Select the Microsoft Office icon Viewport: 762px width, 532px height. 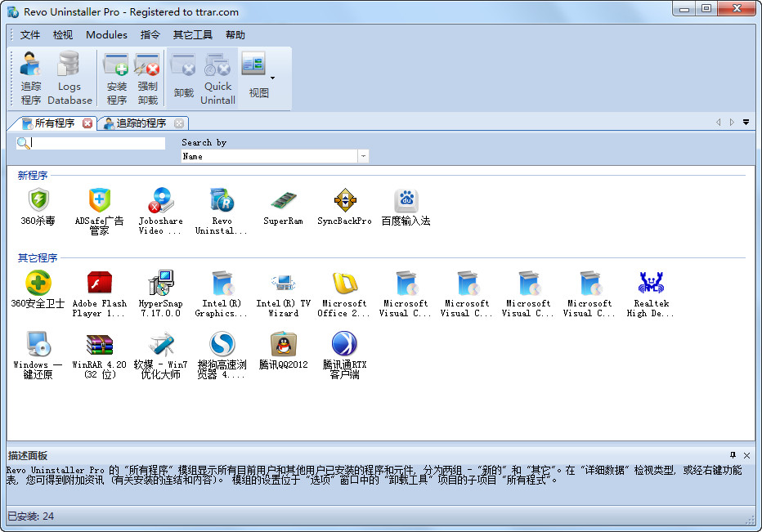click(344, 294)
